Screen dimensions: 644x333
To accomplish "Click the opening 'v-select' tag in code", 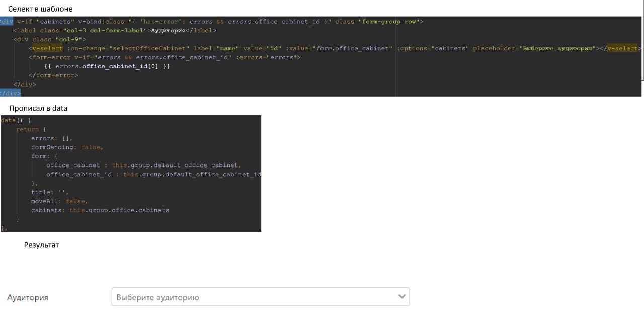I will pyautogui.click(x=47, y=48).
